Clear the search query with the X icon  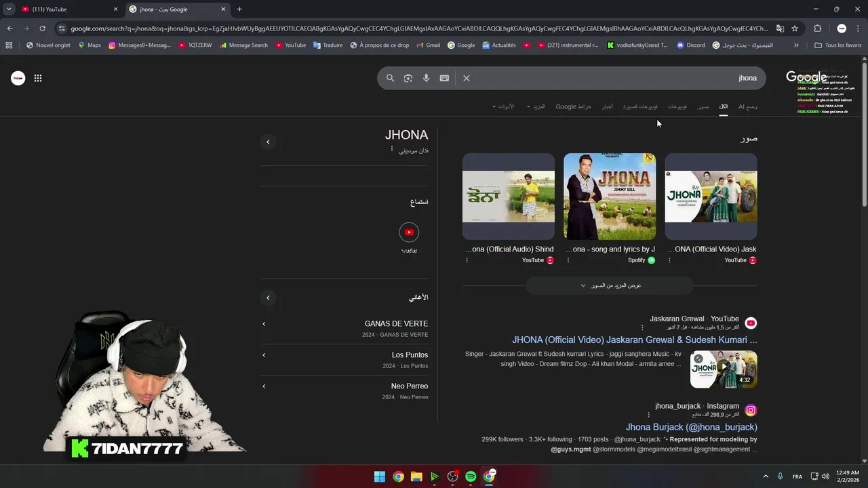(x=467, y=78)
